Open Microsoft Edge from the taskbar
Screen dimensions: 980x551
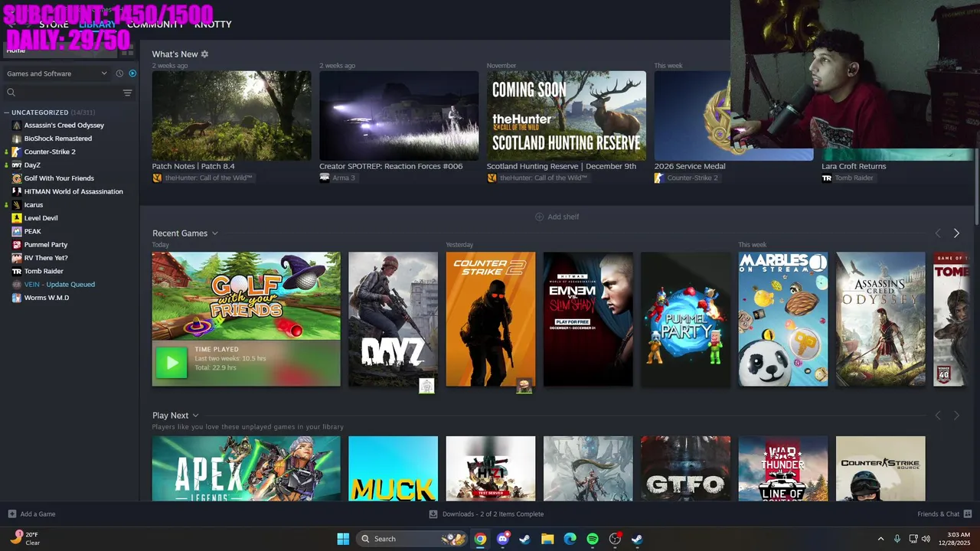570,539
